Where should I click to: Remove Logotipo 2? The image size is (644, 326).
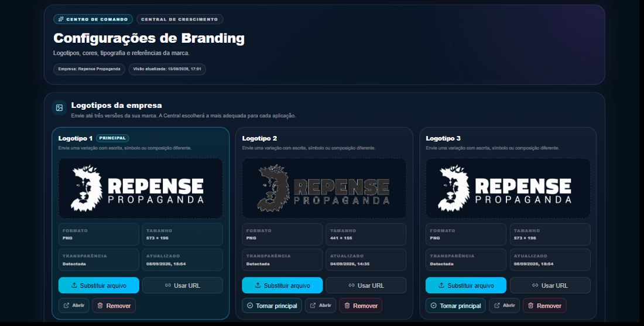(361, 305)
